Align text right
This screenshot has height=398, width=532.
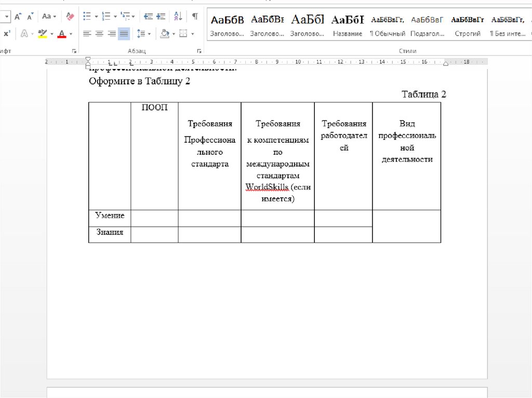pos(112,34)
